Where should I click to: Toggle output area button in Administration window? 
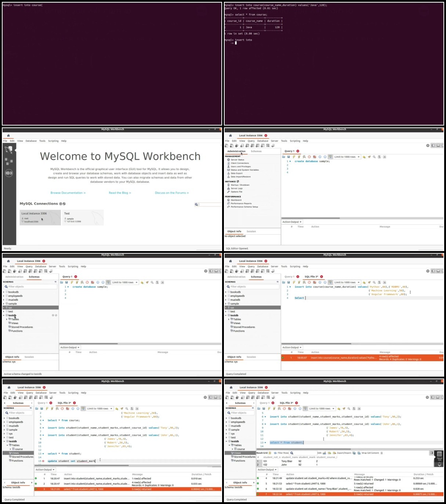coord(438,145)
